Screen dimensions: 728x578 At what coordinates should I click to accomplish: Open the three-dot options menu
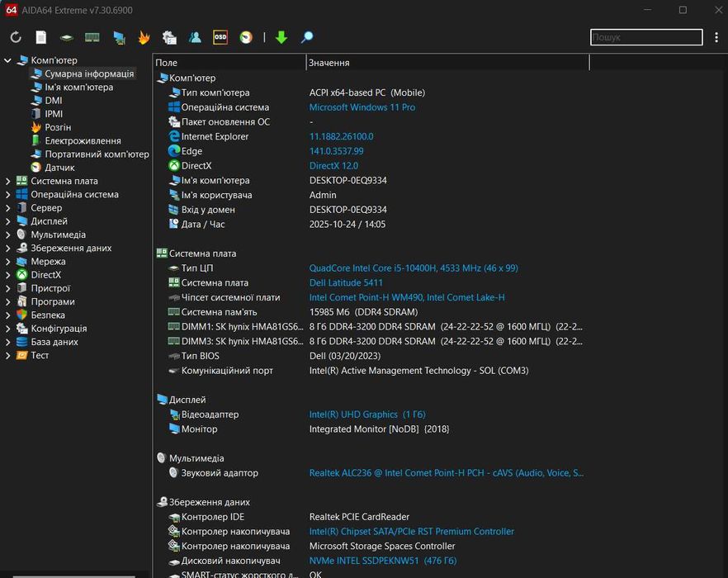pos(716,37)
